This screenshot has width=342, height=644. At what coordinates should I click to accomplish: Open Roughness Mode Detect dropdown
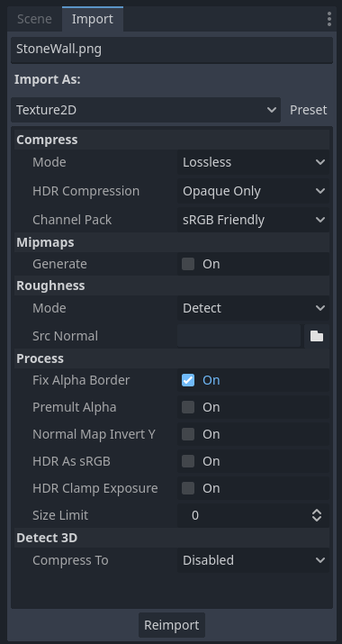[253, 308]
